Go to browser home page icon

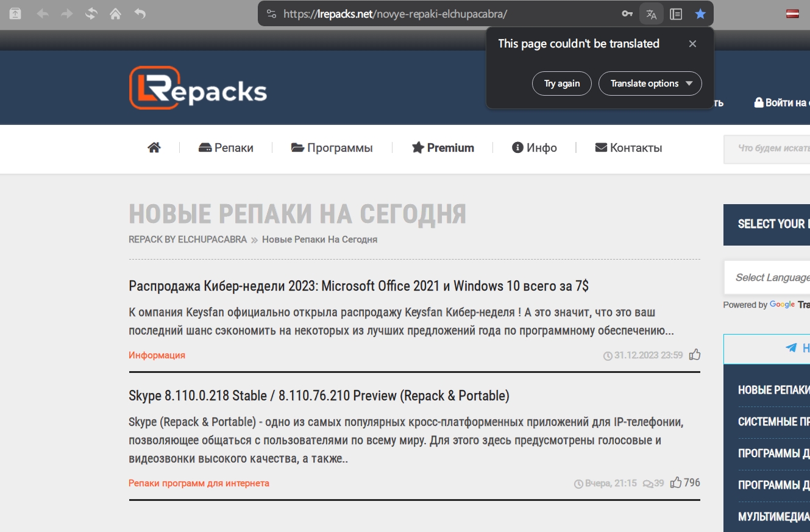(x=115, y=13)
